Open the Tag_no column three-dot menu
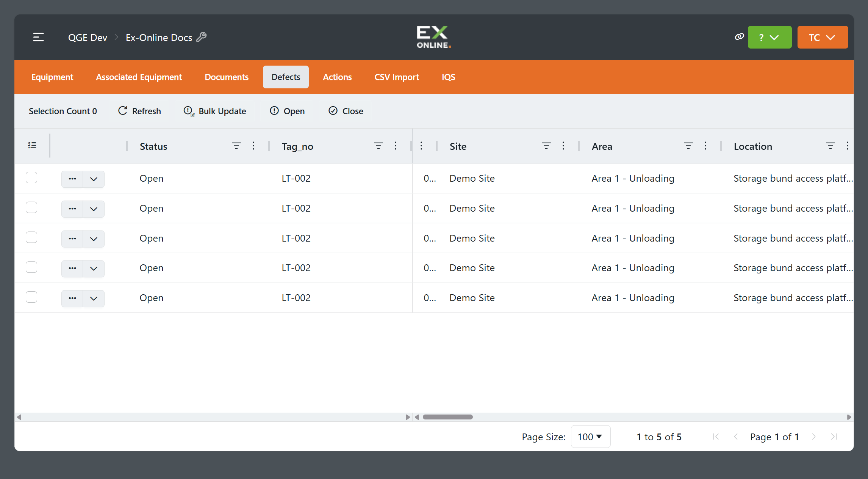This screenshot has width=868, height=479. (x=396, y=146)
